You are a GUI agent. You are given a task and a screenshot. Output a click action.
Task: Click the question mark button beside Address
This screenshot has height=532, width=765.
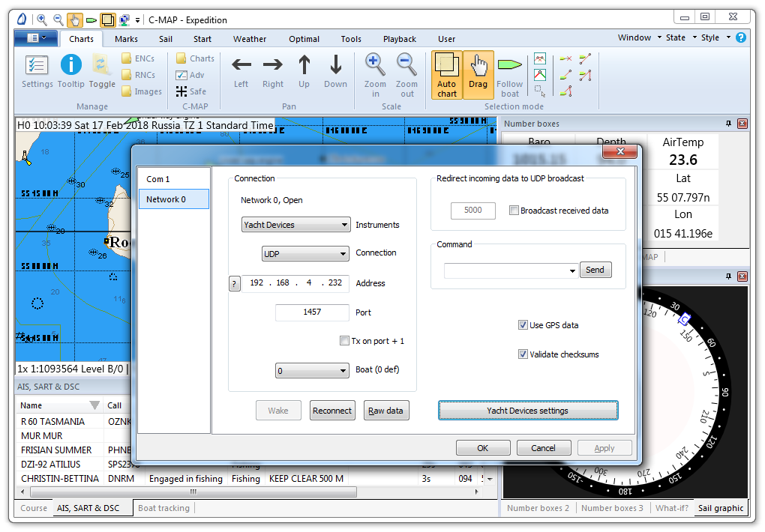coord(235,283)
